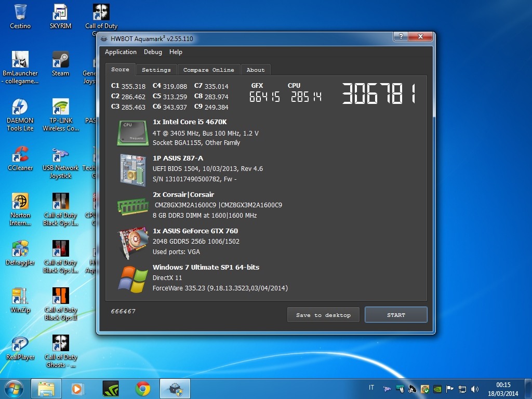Click the text 2x Corsair|Corsair
The height and width of the screenshot is (399, 532).
pyautogui.click(x=183, y=194)
